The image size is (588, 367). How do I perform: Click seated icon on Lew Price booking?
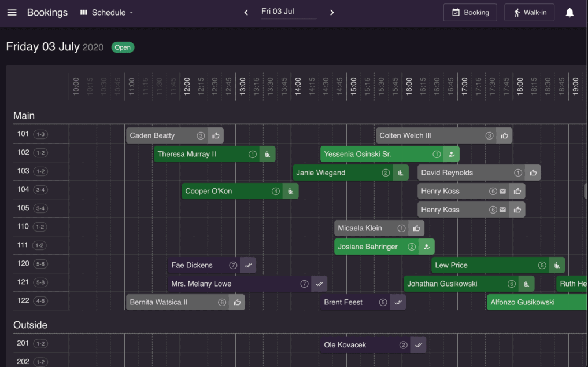[557, 265]
